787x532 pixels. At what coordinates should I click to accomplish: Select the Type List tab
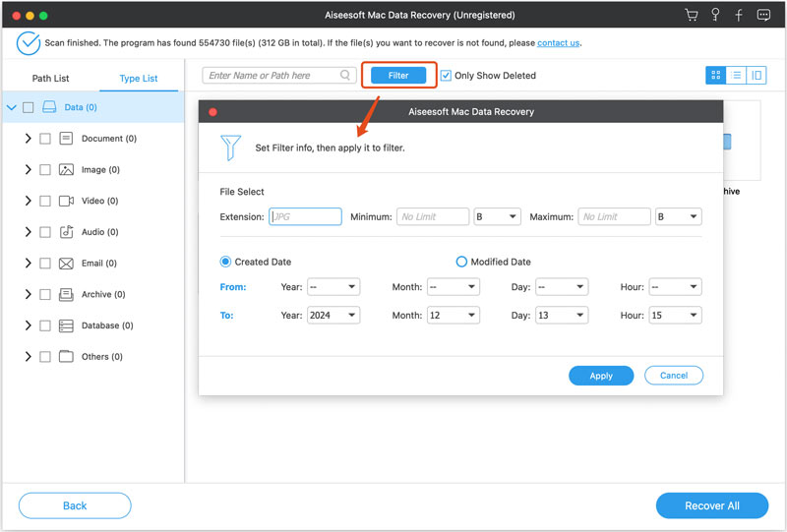click(x=138, y=79)
